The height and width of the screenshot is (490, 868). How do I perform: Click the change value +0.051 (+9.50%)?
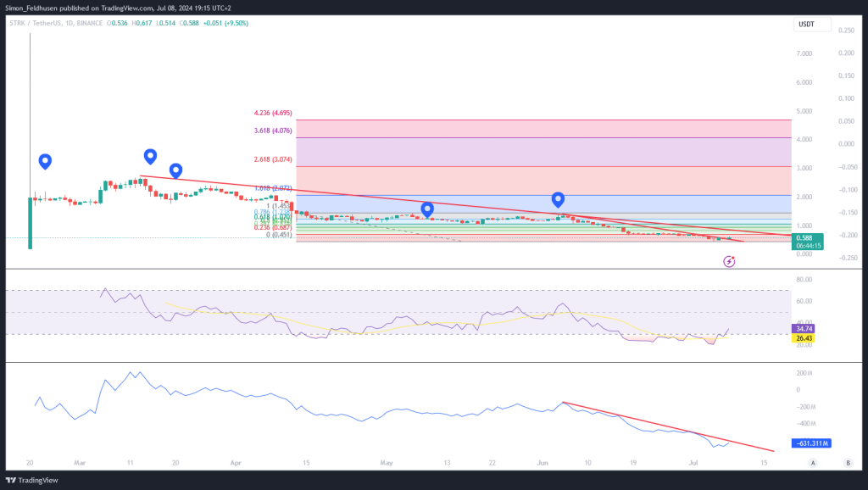pos(225,23)
